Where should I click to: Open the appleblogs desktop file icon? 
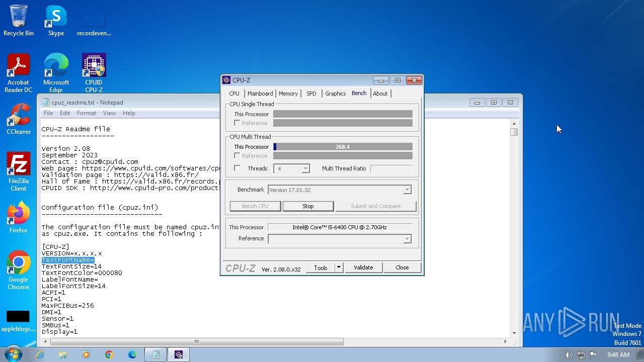[19, 321]
